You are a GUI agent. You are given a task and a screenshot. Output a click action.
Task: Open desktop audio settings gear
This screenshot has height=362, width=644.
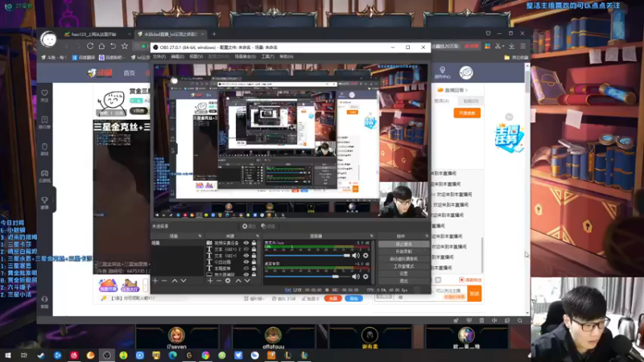coord(365,277)
